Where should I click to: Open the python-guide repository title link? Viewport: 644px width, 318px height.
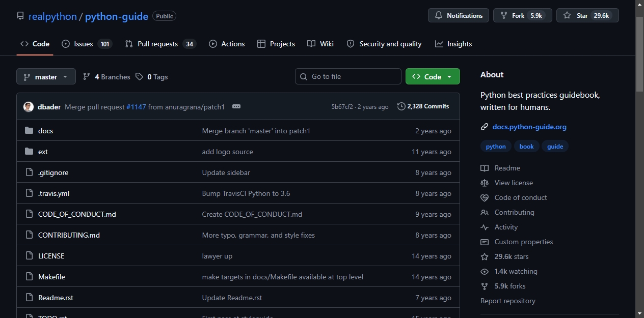pyautogui.click(x=117, y=16)
